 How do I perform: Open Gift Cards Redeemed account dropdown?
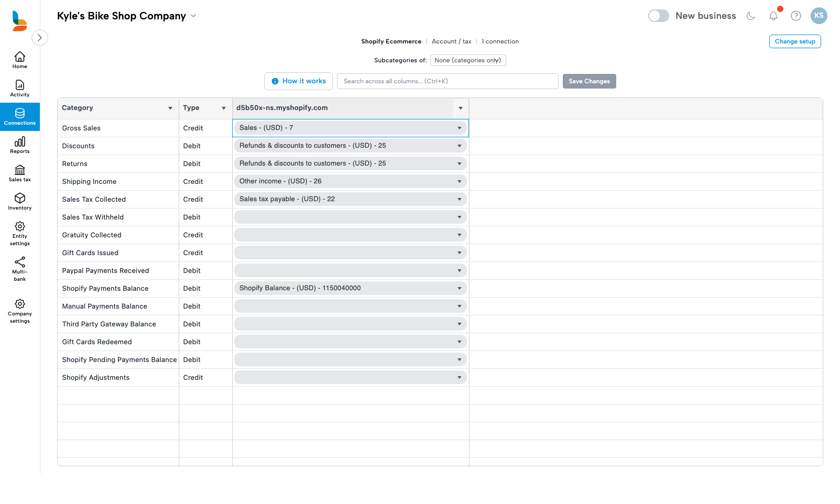point(351,342)
